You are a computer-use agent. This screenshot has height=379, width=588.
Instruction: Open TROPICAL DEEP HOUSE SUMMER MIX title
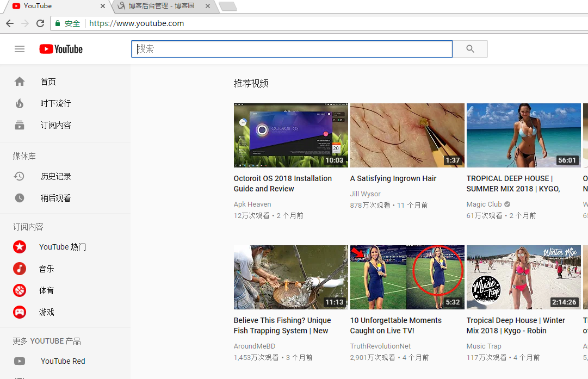coord(513,184)
